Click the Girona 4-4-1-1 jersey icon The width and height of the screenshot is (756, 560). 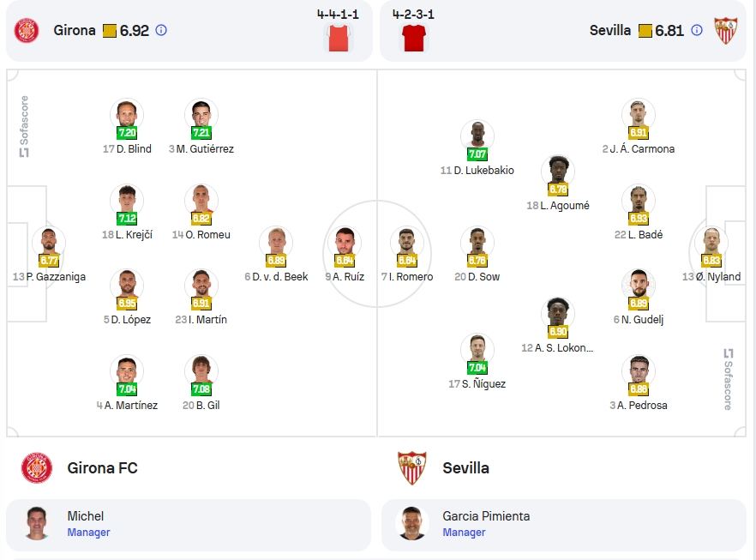339,38
